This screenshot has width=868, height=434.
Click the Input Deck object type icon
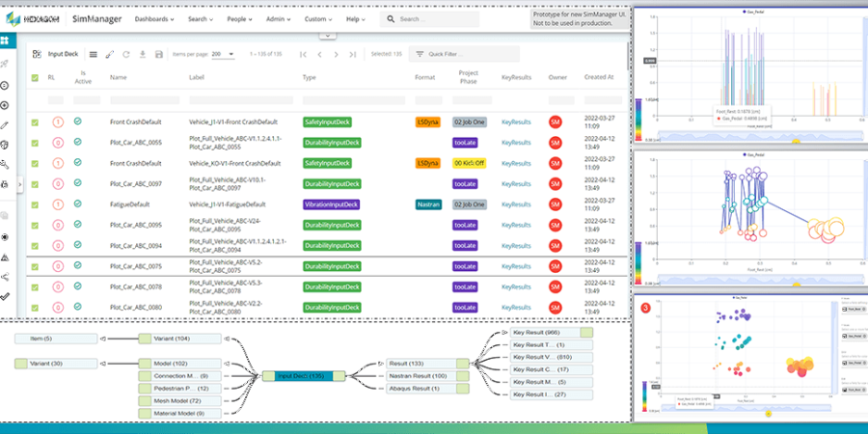point(37,54)
